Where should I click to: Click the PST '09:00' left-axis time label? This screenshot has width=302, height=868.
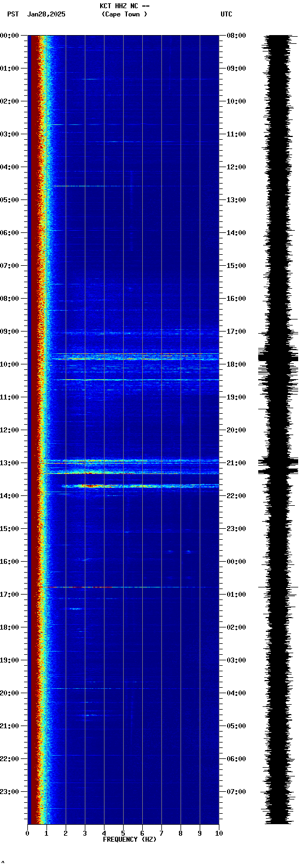9,332
